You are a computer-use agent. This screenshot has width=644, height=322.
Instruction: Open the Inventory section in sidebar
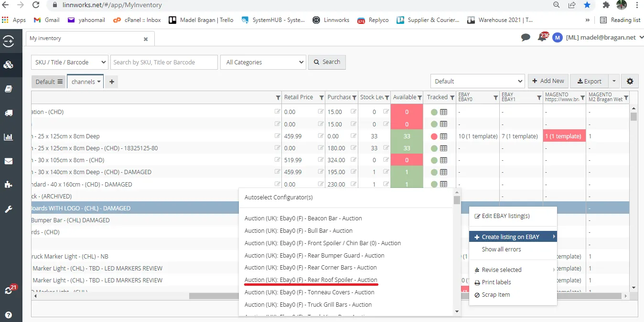[x=8, y=65]
